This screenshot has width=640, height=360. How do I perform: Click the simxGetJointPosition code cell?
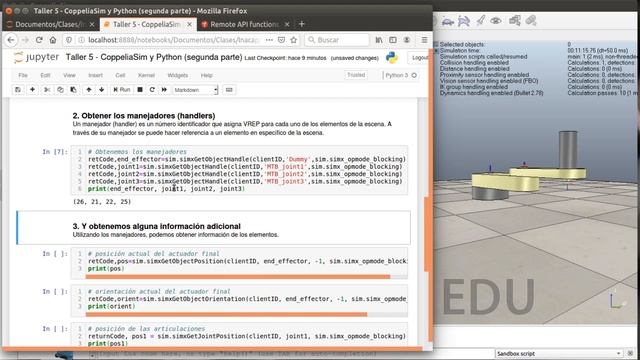(239, 336)
